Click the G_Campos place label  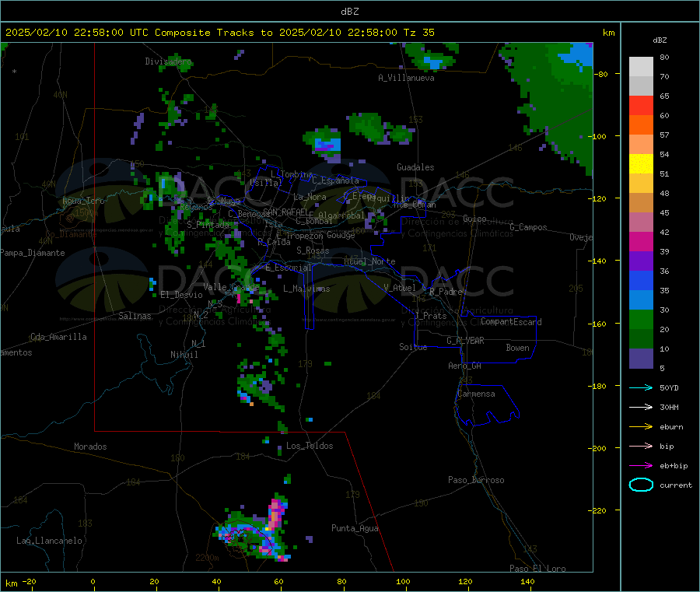tap(528, 227)
